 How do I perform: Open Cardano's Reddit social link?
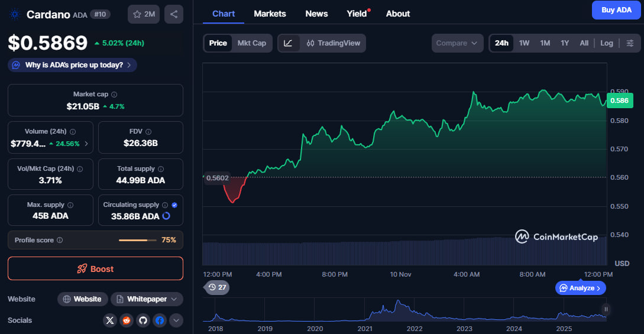(127, 320)
